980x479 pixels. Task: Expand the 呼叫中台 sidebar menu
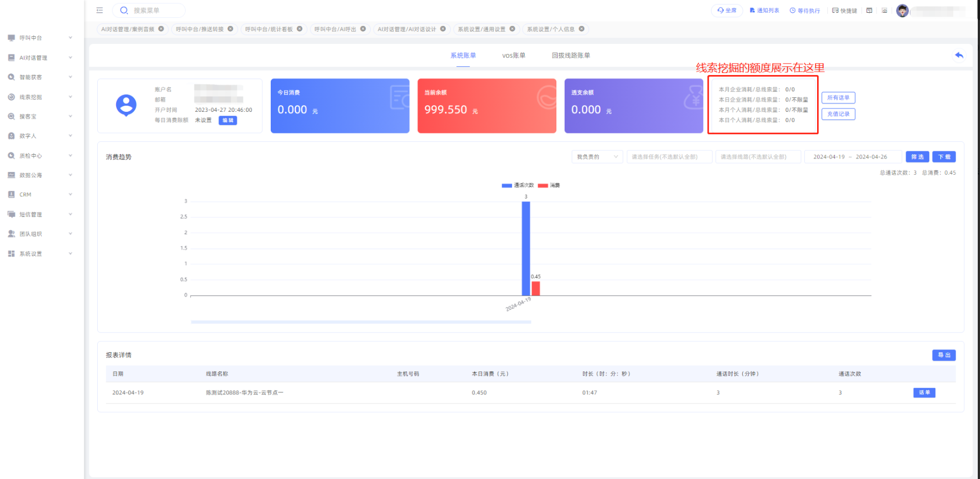(x=40, y=38)
